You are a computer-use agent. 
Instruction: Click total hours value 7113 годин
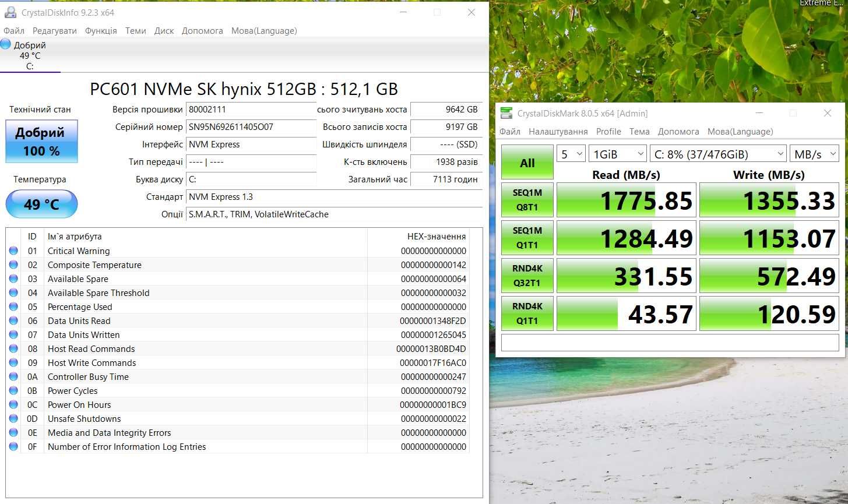[446, 179]
